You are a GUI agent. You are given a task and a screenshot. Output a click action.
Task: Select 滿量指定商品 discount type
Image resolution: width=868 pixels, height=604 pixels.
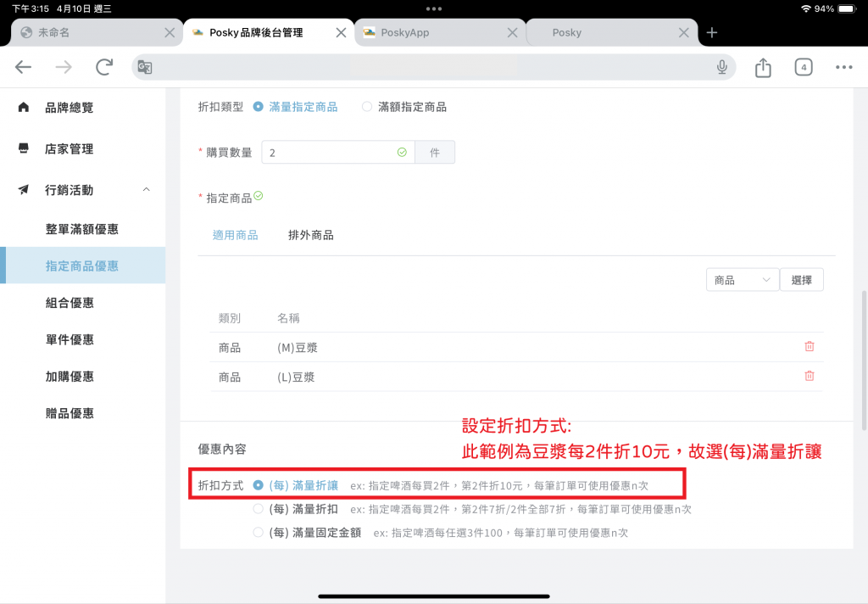[x=296, y=107]
